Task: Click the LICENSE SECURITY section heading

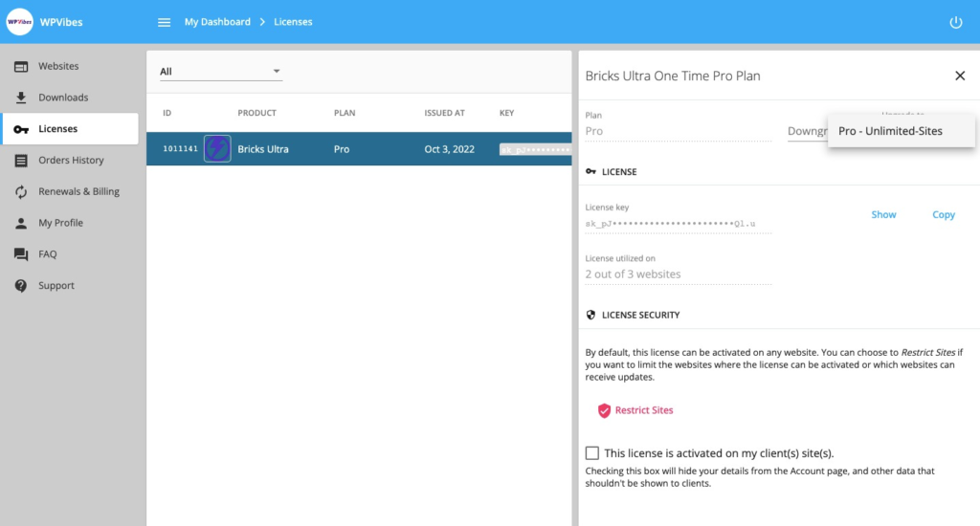Action: pos(640,315)
